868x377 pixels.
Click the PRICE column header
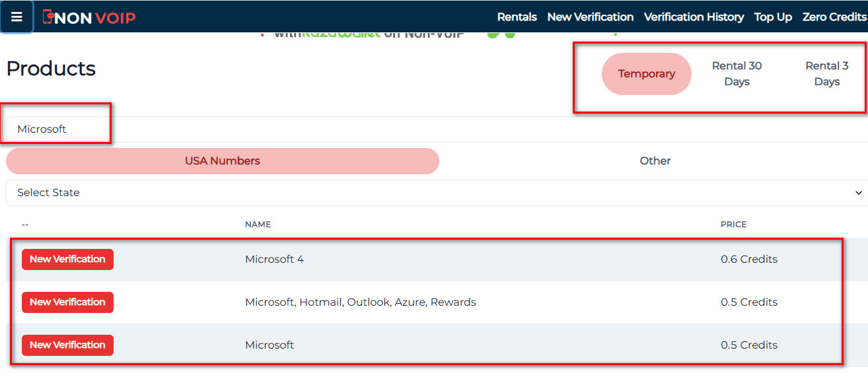pos(733,224)
